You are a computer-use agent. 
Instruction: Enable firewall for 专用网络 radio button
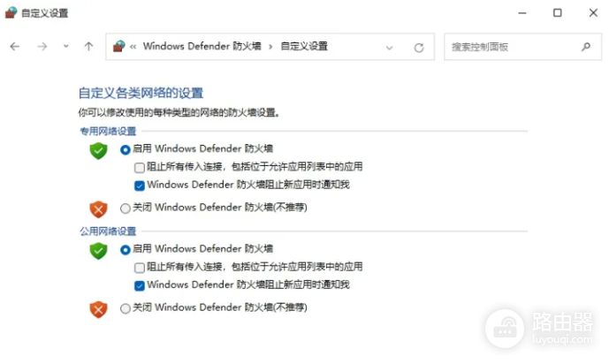125,149
